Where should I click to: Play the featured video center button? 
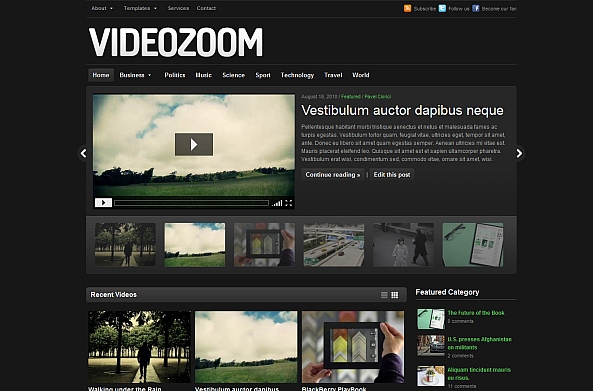point(194,144)
